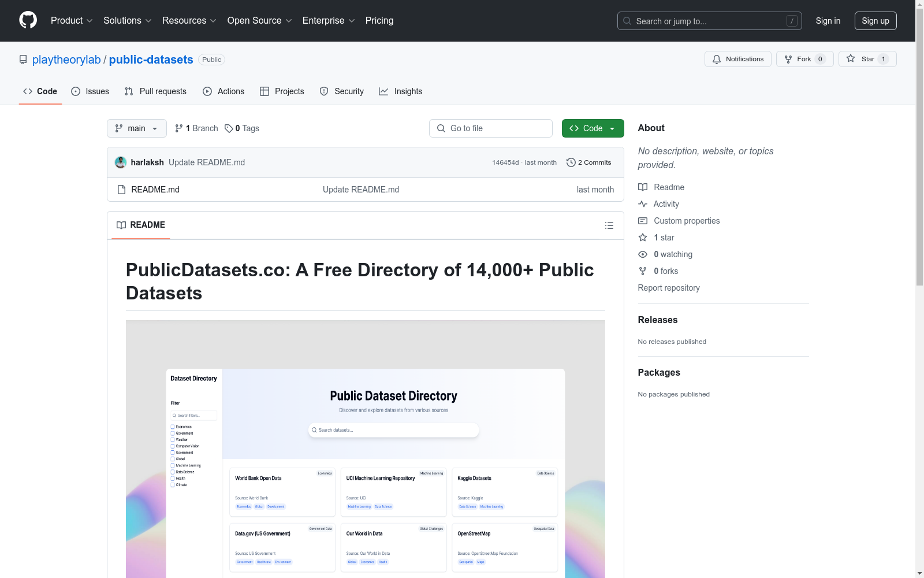Open the main branch selector dropdown
This screenshot has width=924, height=578.
click(x=137, y=128)
